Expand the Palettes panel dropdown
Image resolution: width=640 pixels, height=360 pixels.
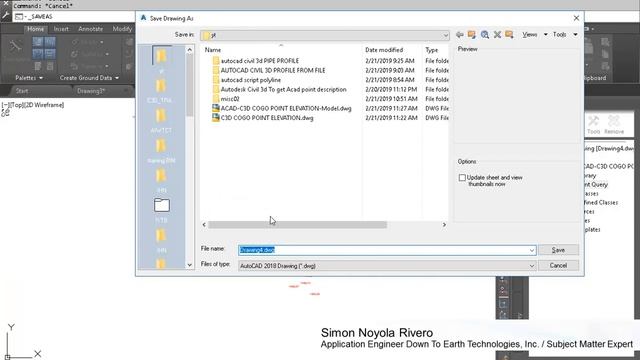29,78
